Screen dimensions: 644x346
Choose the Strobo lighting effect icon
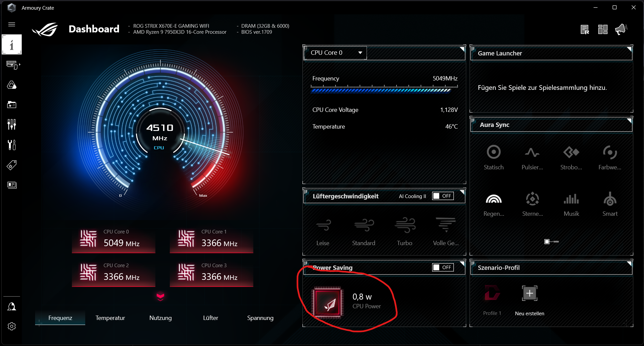571,152
